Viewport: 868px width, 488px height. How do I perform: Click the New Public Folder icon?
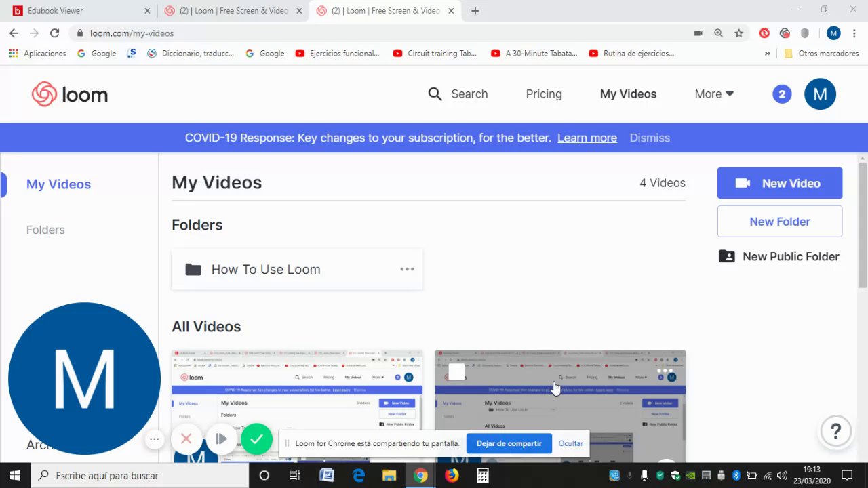pos(726,256)
